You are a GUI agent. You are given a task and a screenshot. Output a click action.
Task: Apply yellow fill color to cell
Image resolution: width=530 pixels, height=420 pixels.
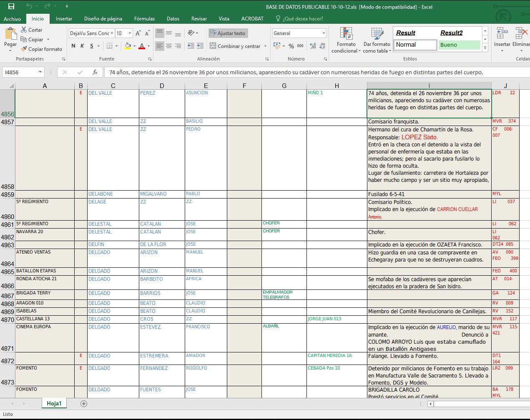point(128,46)
